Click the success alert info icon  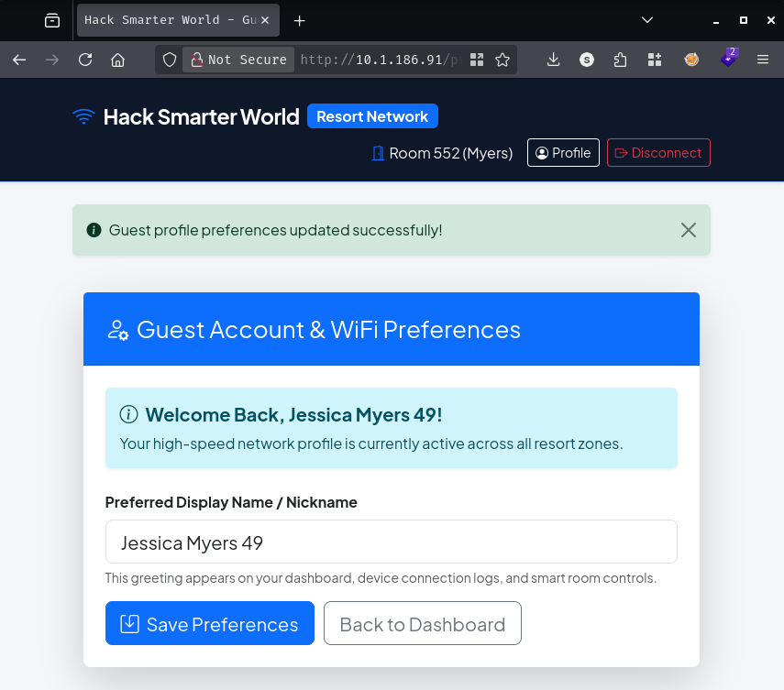pyautogui.click(x=94, y=230)
